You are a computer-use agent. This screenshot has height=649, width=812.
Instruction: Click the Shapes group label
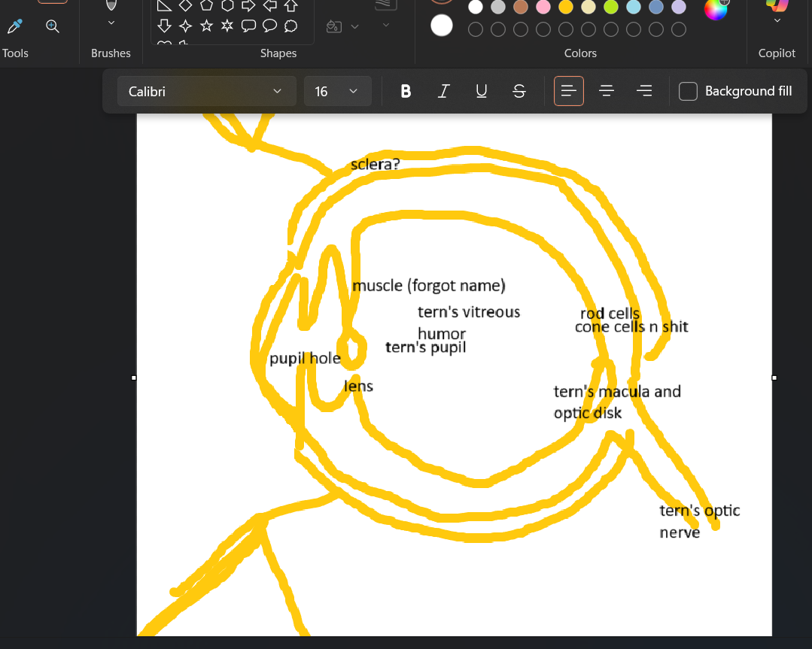point(278,53)
